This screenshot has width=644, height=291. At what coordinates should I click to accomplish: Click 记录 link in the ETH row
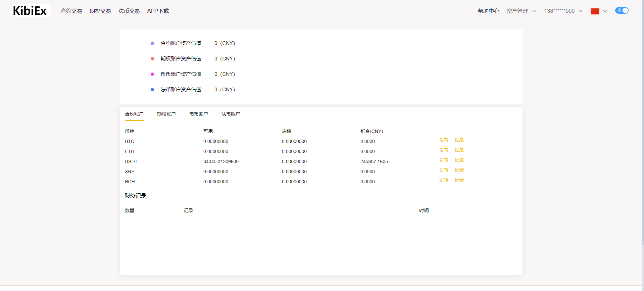tap(459, 150)
